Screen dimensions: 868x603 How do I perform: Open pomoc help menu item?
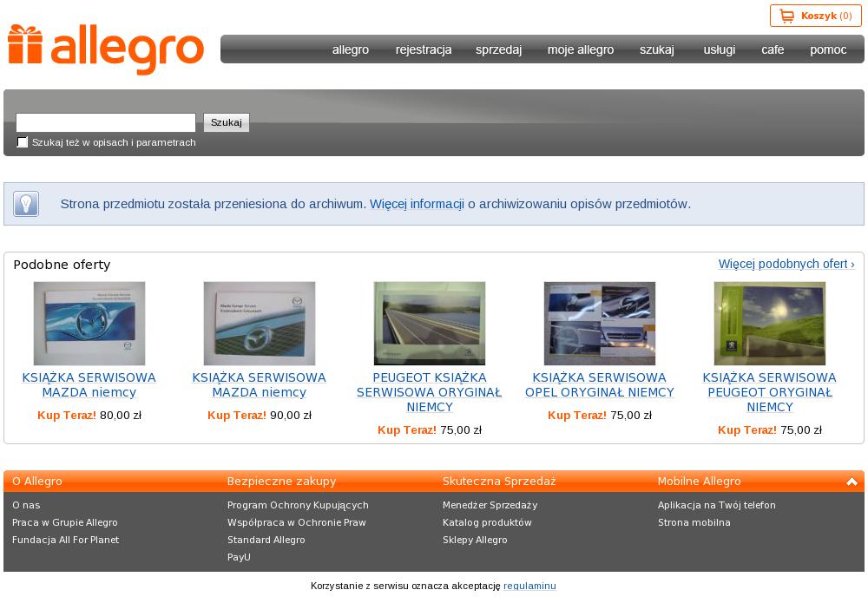coord(828,49)
